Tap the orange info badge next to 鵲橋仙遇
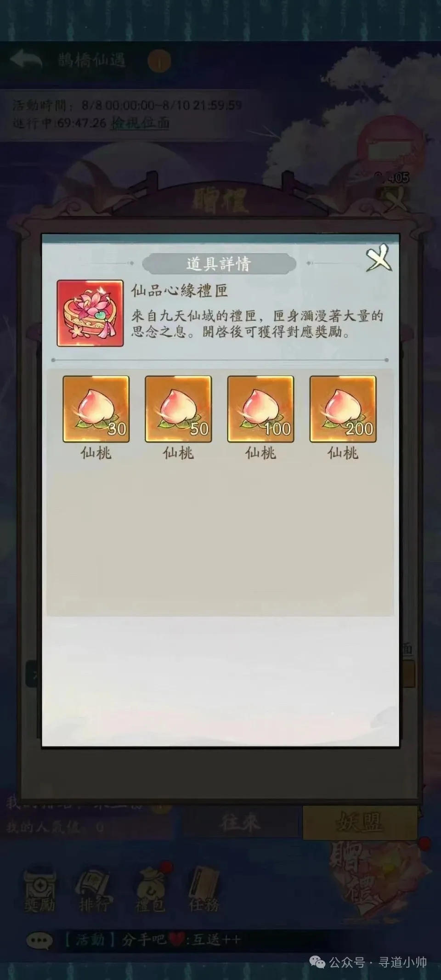 click(x=159, y=61)
